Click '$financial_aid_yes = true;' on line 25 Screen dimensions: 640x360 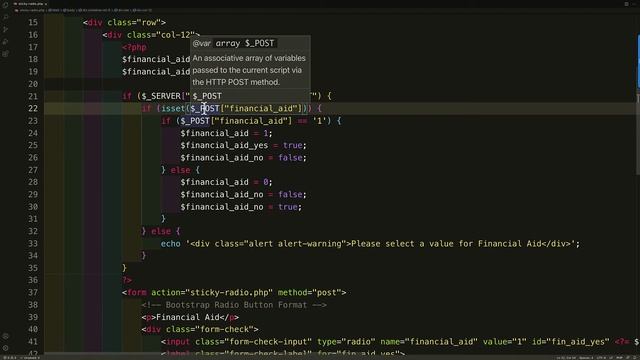(243, 145)
